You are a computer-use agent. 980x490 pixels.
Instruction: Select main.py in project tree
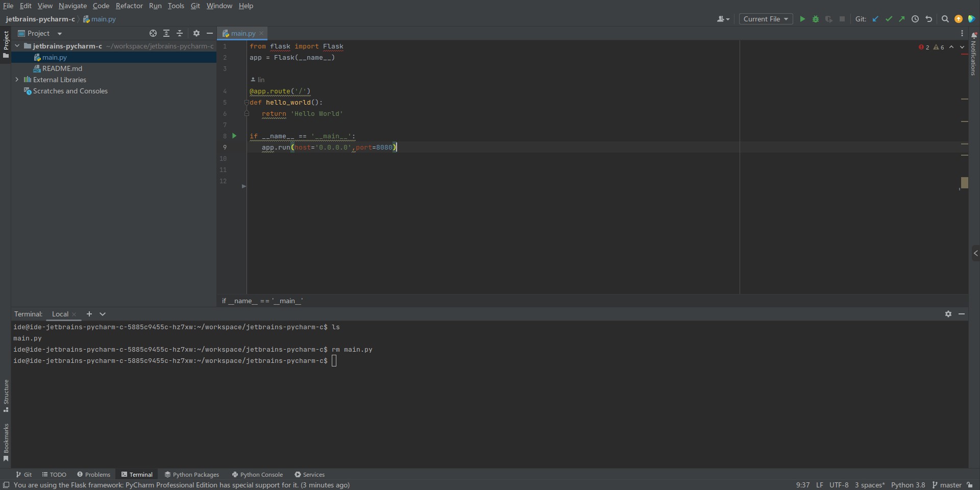click(x=55, y=57)
